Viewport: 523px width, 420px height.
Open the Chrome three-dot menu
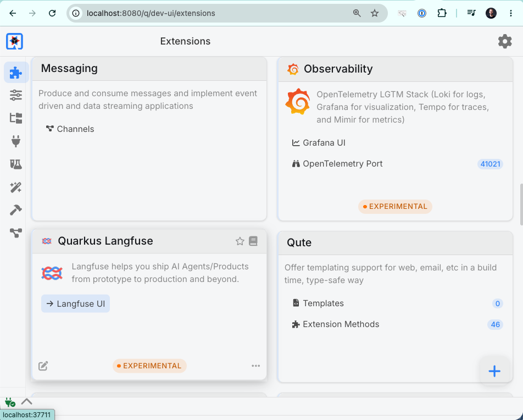[511, 13]
